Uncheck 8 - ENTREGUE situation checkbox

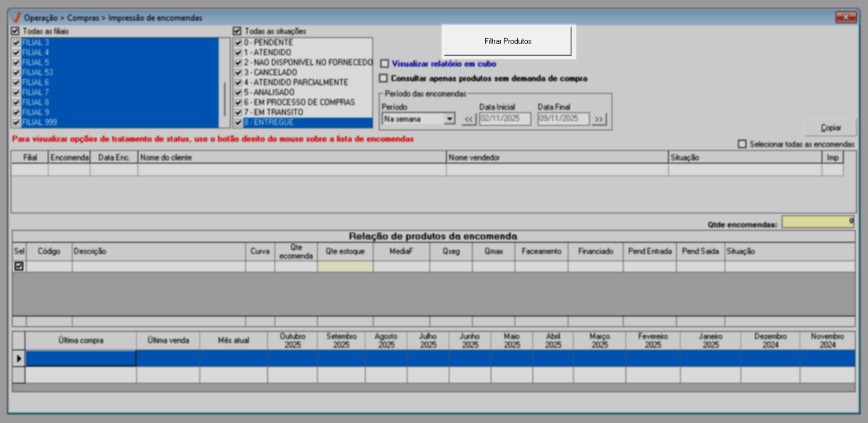[238, 122]
